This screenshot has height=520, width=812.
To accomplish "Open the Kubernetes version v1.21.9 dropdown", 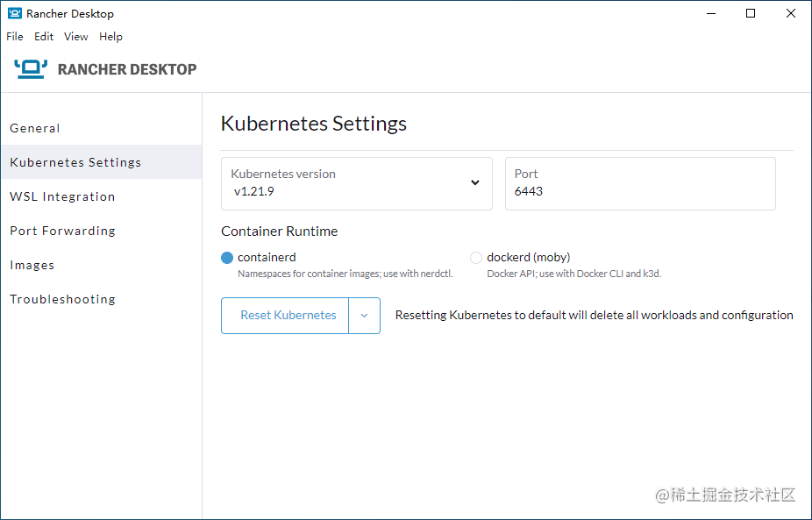I will [357, 184].
